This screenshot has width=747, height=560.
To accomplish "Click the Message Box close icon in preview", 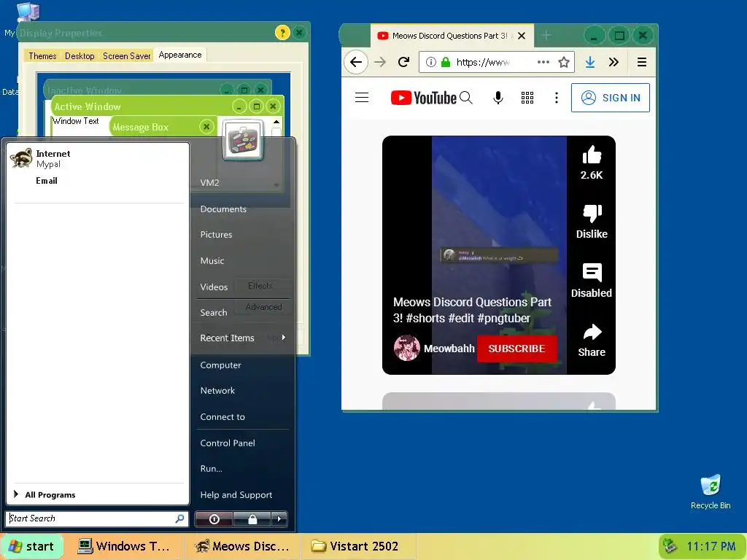I will point(206,127).
